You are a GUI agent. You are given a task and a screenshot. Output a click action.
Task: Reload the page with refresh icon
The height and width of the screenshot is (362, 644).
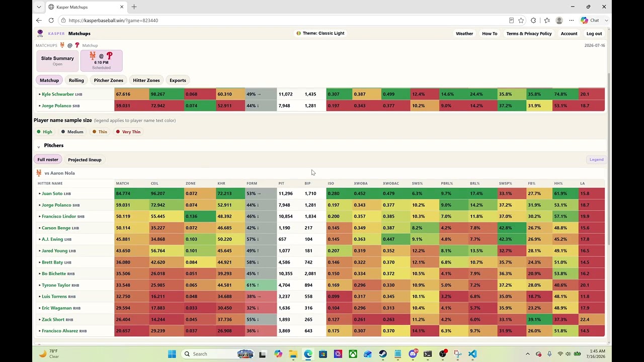coord(51,20)
